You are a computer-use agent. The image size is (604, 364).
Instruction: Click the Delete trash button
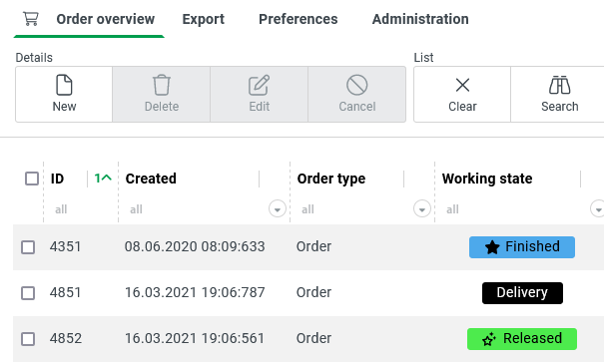162,95
